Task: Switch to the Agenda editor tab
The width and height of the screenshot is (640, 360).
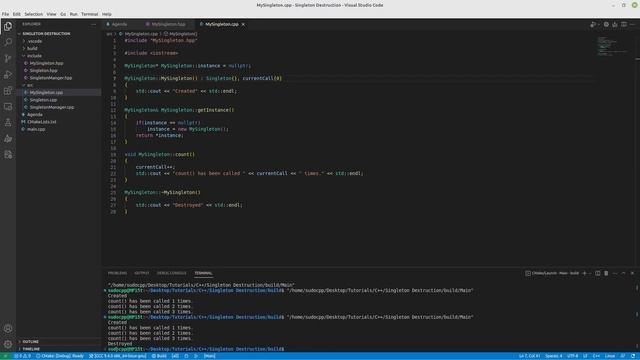Action: pos(119,24)
